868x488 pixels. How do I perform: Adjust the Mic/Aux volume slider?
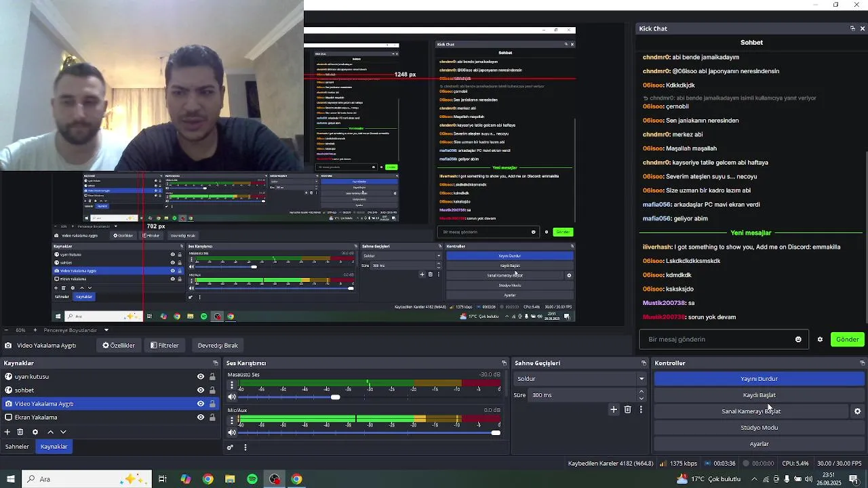point(370,432)
